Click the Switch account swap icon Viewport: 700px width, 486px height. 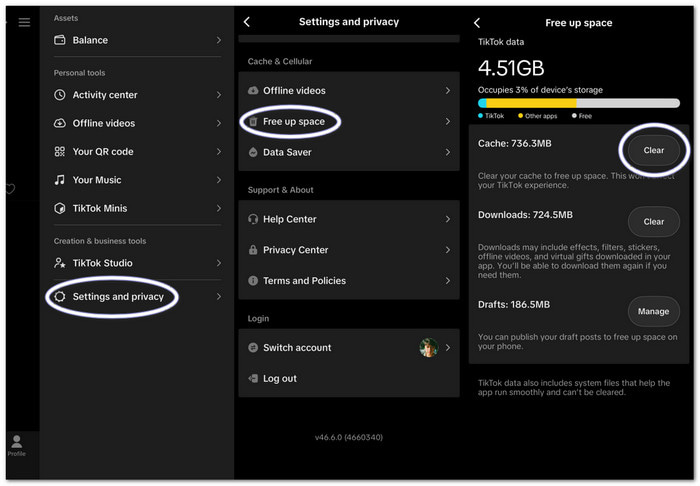click(x=253, y=348)
